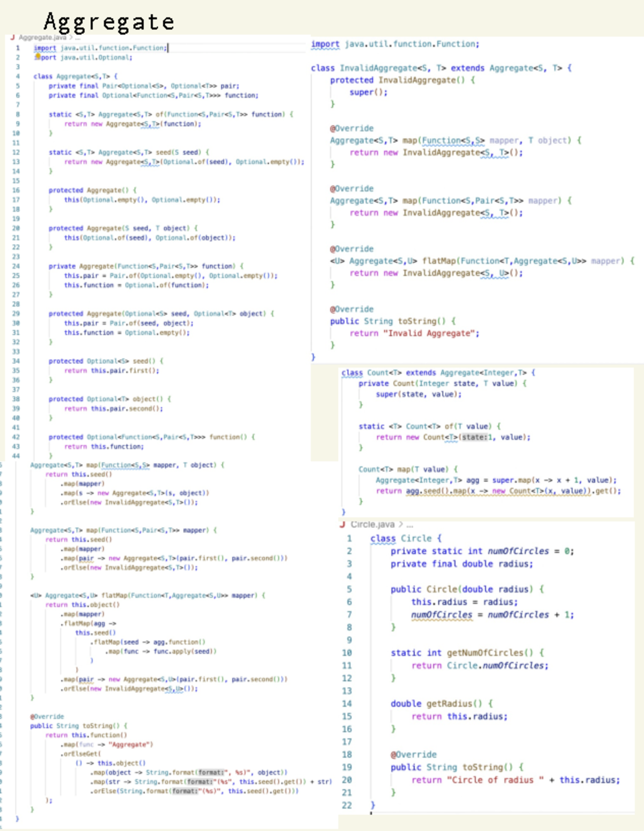Click the underlined 'import' keyword in InvalidAggregate file
The image size is (644, 831).
click(x=325, y=44)
